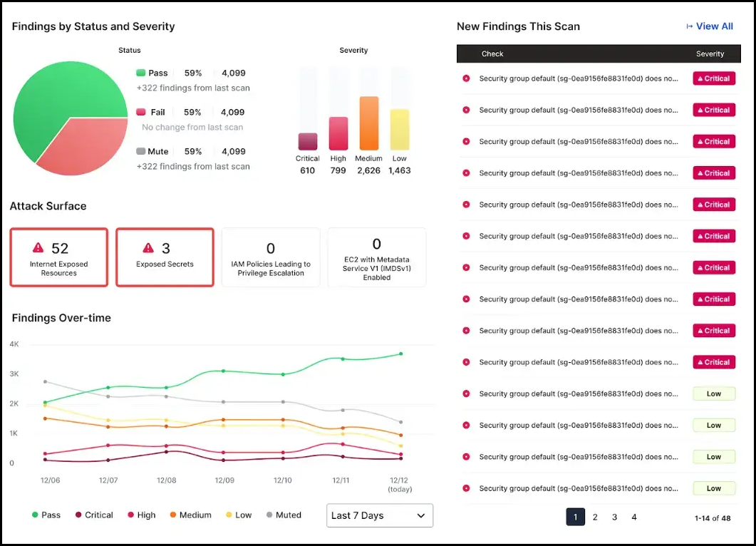Screen dimensions: 756x546
Task: Toggle Critical series in chart legend
Action: [x=94, y=515]
